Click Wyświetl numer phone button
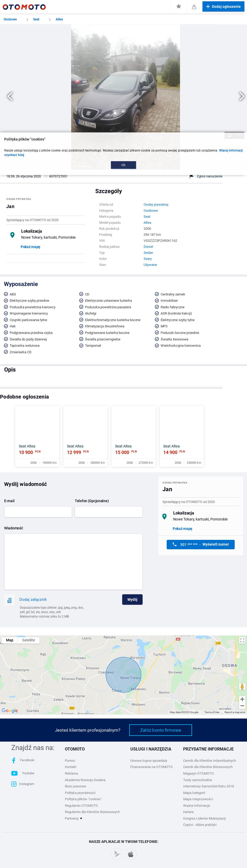247x868 pixels. [200, 544]
